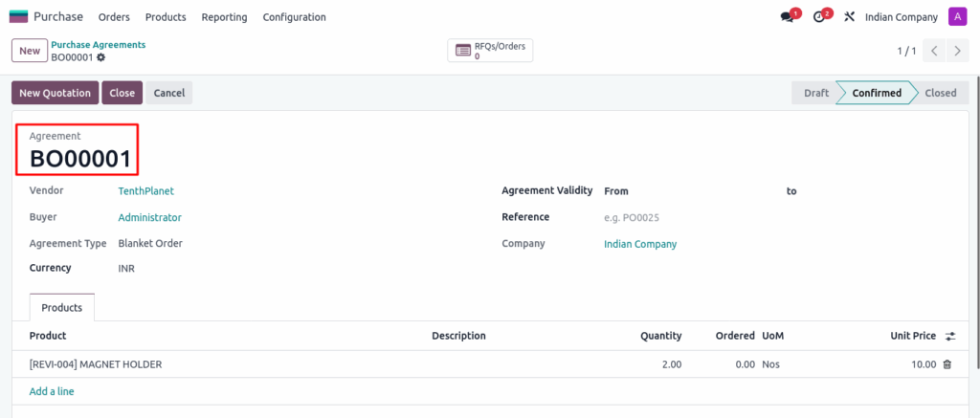980x418 pixels.
Task: Open the Currency INR field
Action: pyautogui.click(x=126, y=269)
